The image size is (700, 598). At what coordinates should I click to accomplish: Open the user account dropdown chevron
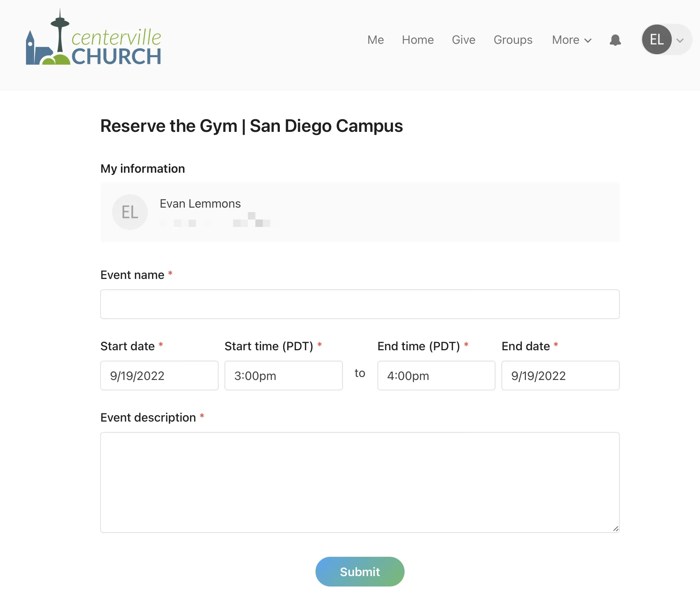point(680,40)
